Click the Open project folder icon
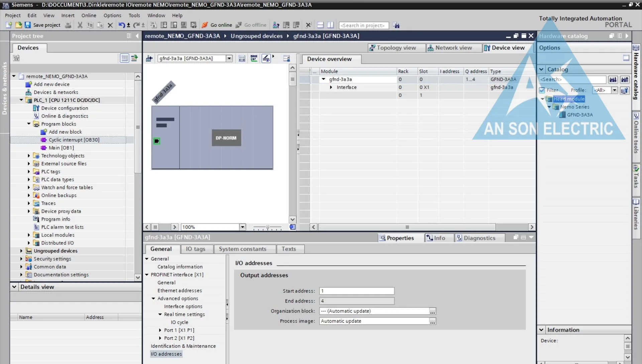 18,25
